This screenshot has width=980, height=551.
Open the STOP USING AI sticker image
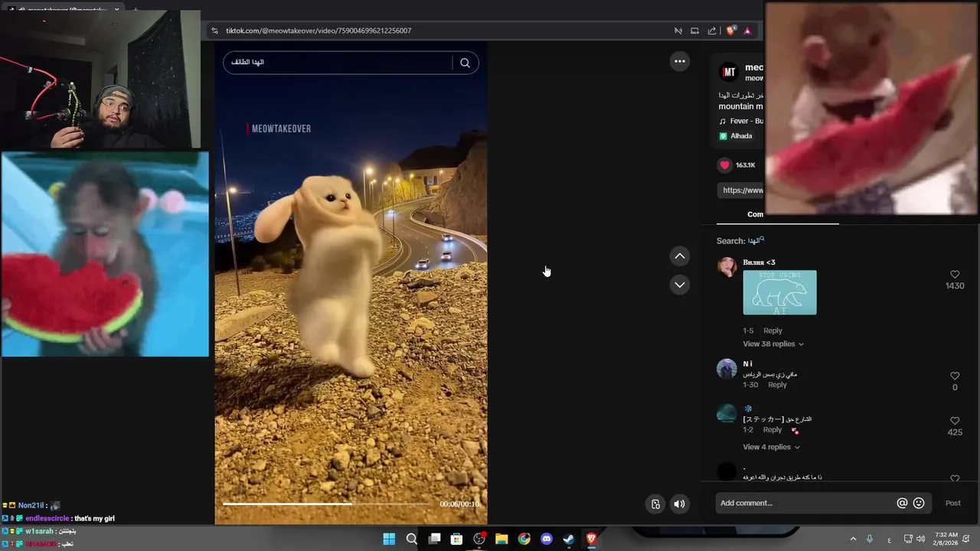pos(779,292)
